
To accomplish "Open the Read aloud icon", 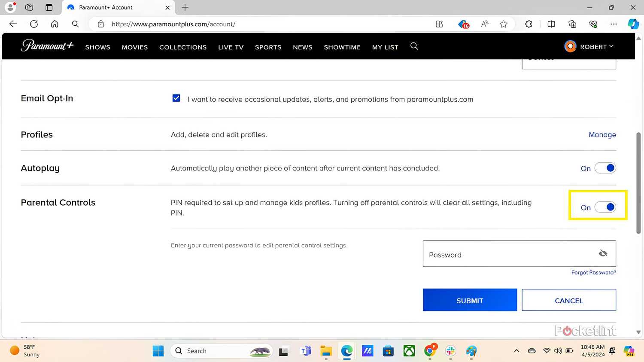I will pos(485,24).
